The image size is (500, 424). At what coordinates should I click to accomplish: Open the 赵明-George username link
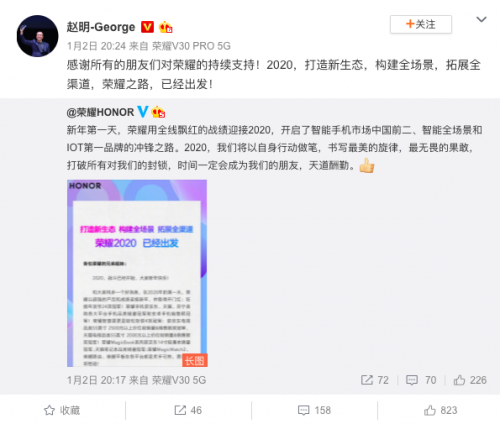(x=101, y=27)
